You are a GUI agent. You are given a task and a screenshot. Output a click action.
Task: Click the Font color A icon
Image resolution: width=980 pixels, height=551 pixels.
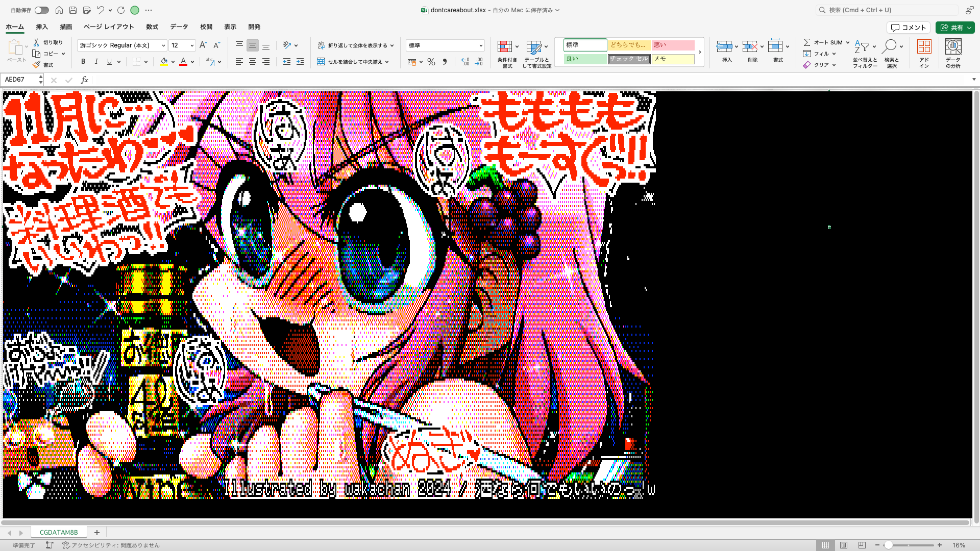pos(183,62)
